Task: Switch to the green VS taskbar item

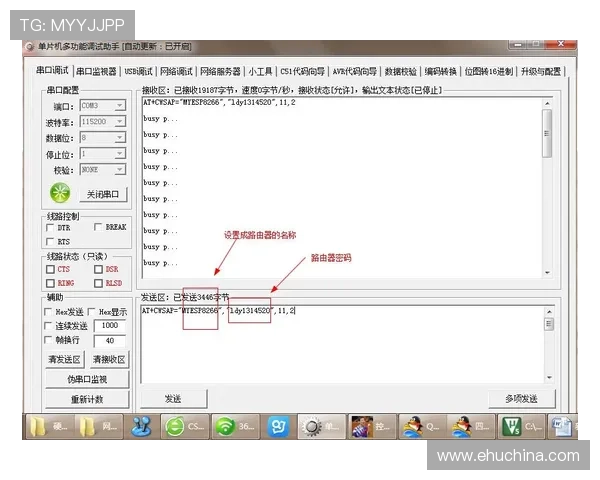Action: coord(522,426)
